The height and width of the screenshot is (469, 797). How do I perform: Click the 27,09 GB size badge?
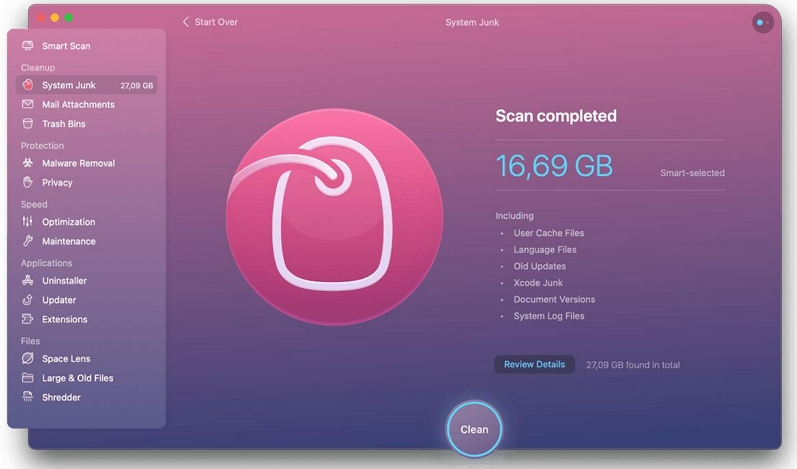click(137, 85)
